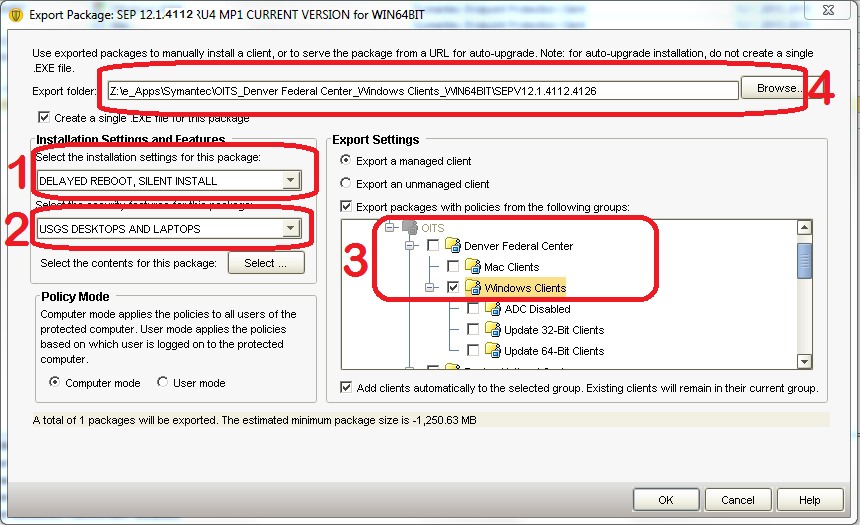Click the Cancel button

click(738, 500)
